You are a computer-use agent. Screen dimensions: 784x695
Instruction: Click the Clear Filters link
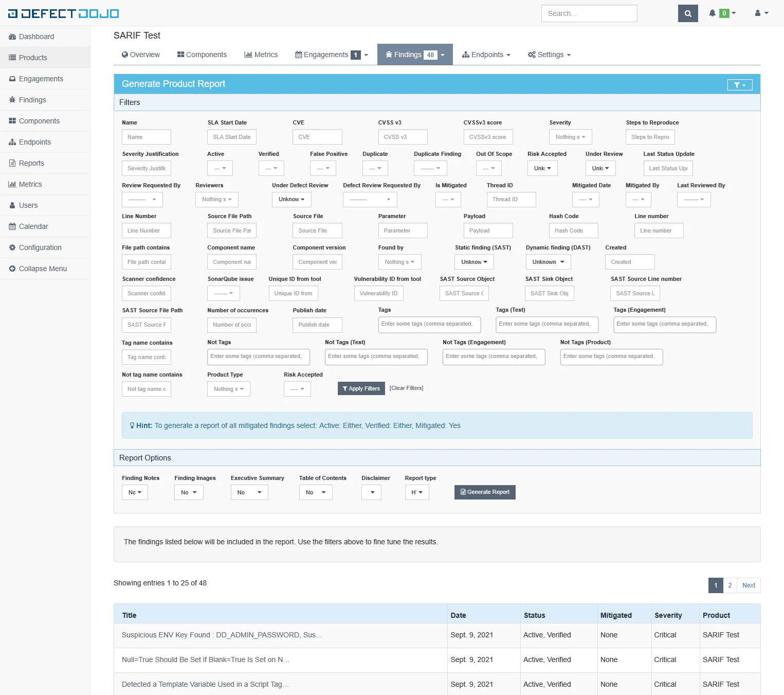(x=406, y=388)
